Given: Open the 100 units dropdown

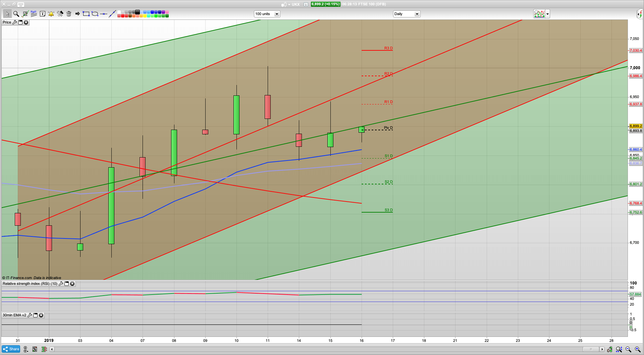Looking at the screenshot, I should [x=267, y=14].
